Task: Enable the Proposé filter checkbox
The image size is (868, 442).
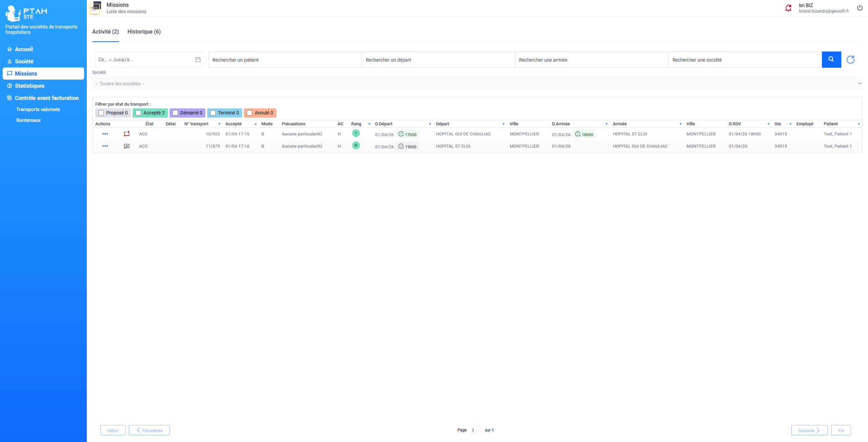Action: pyautogui.click(x=101, y=113)
